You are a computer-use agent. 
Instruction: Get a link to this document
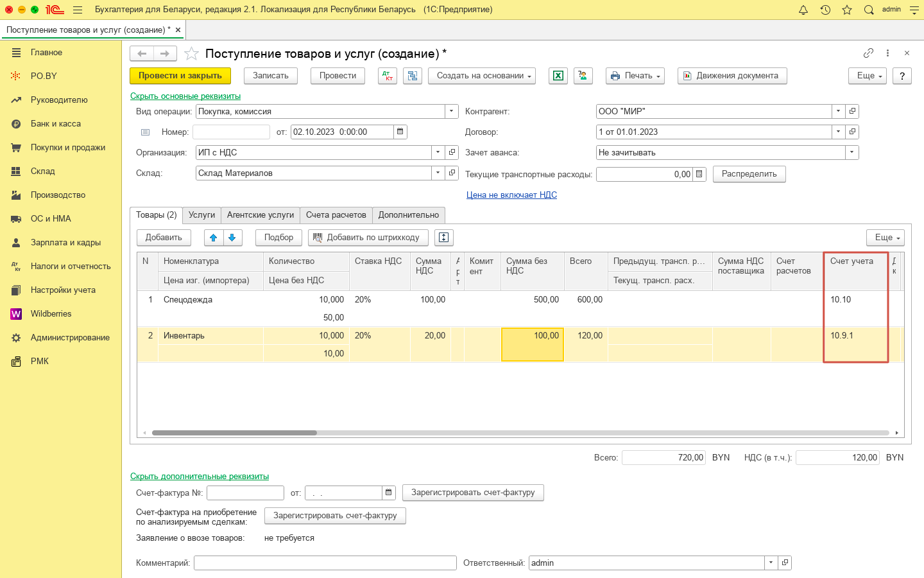coord(868,53)
